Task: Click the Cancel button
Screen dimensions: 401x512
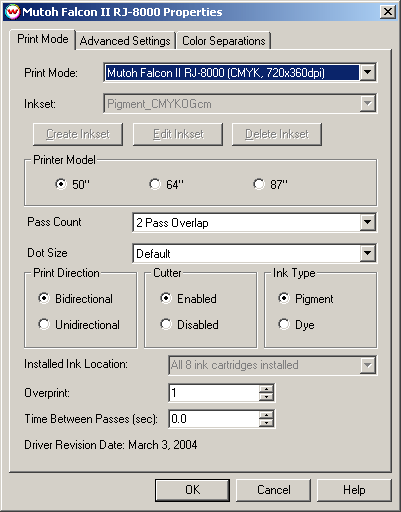Action: pos(273,490)
